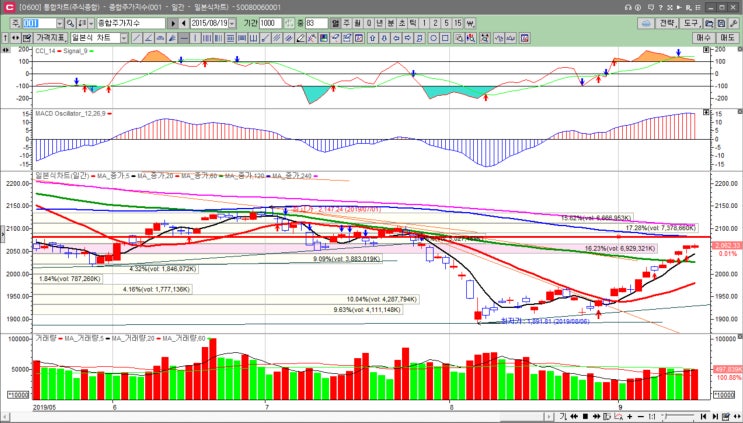The image size is (743, 423).
Task: Click the previous arrow before date field
Action: 183,23
